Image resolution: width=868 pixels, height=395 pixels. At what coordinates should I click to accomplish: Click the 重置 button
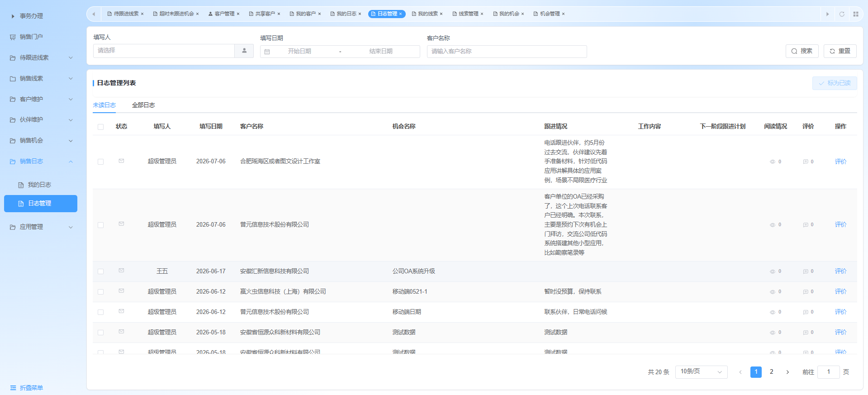[840, 51]
